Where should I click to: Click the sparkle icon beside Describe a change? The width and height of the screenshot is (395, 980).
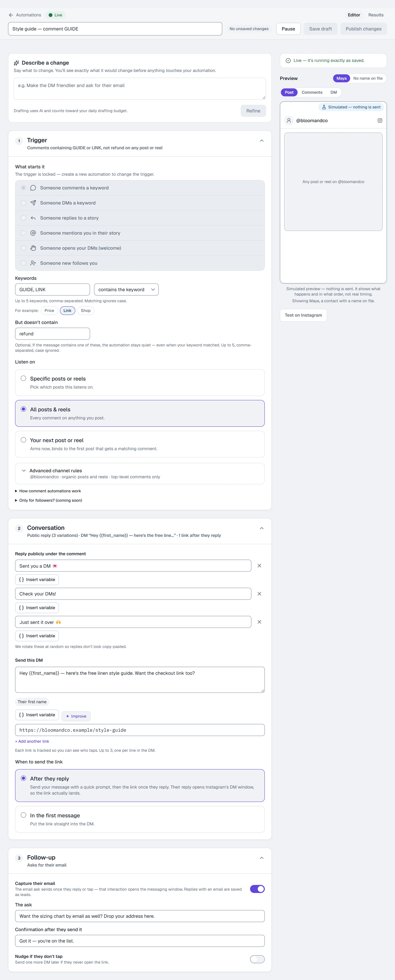pyautogui.click(x=16, y=63)
